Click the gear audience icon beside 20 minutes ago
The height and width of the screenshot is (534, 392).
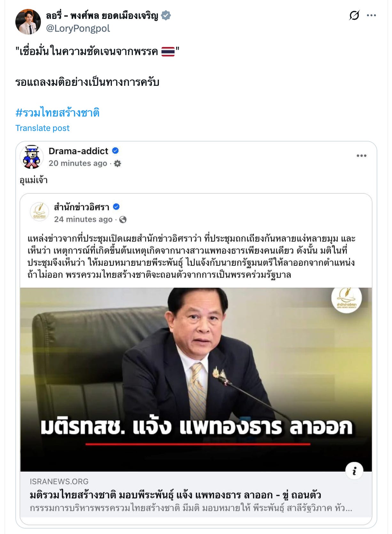click(x=118, y=164)
